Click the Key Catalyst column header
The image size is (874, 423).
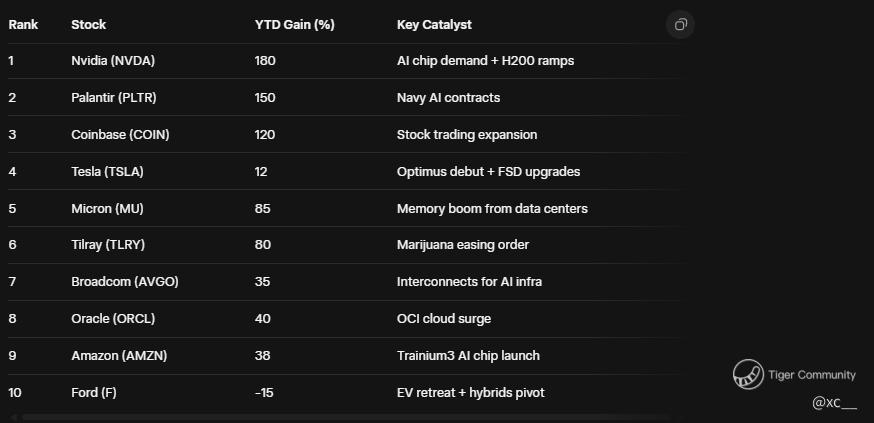click(434, 24)
